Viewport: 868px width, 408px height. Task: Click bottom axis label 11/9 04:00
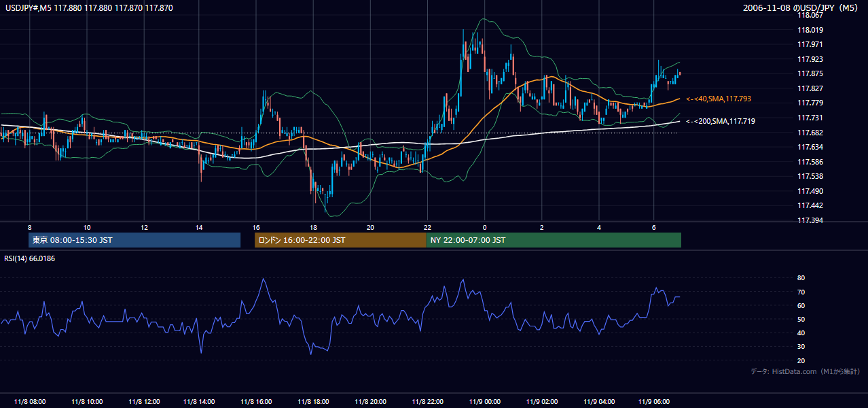pos(598,402)
